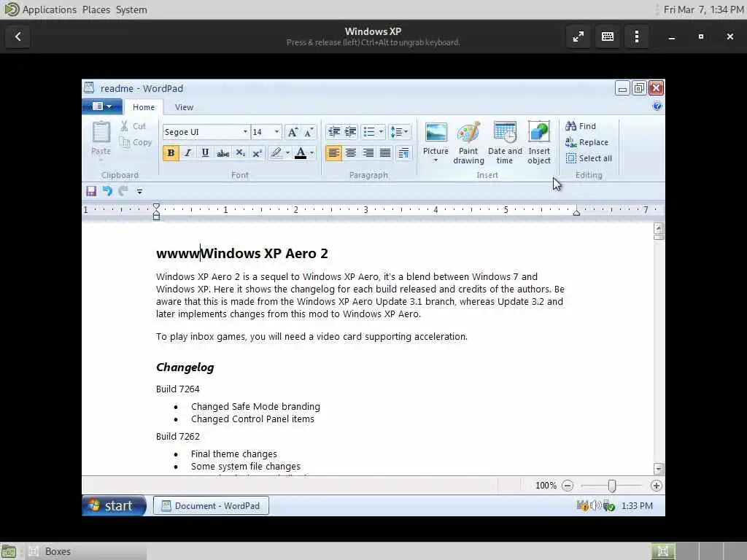This screenshot has height=560, width=747.
Task: Click the volume icon in XP tray
Action: pos(595,506)
